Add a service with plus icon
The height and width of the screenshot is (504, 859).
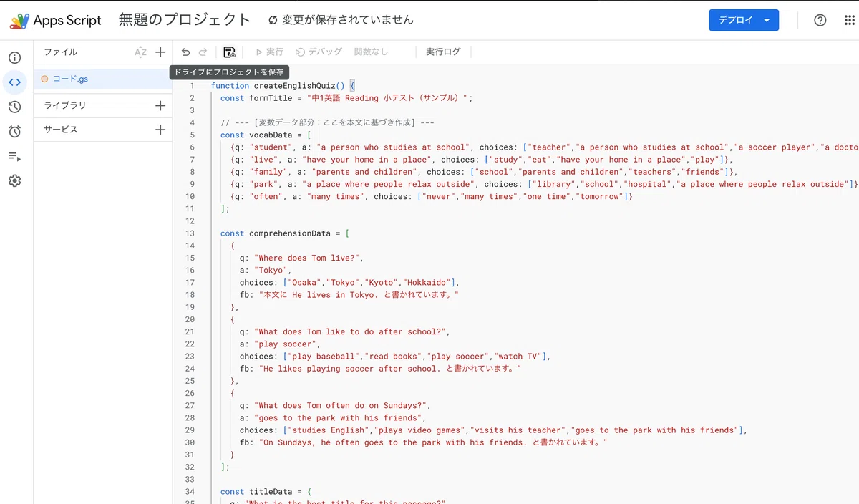pyautogui.click(x=160, y=130)
